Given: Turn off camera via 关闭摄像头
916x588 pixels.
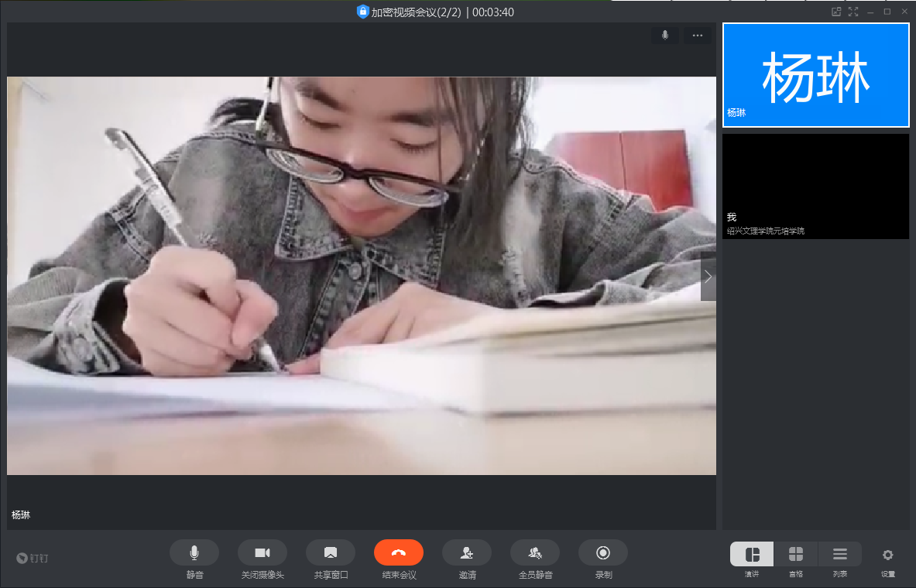Looking at the screenshot, I should (262, 552).
